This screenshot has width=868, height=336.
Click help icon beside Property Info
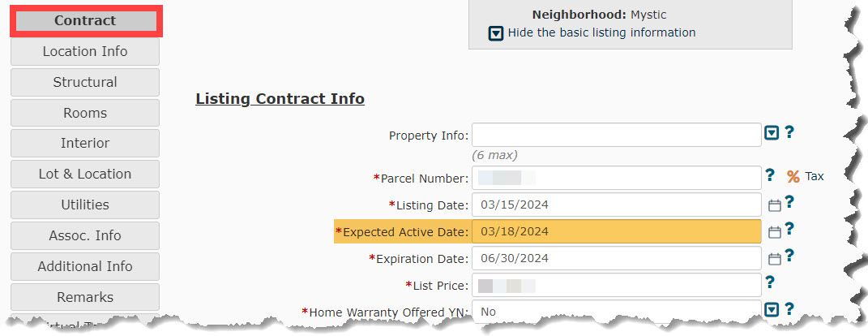(789, 132)
